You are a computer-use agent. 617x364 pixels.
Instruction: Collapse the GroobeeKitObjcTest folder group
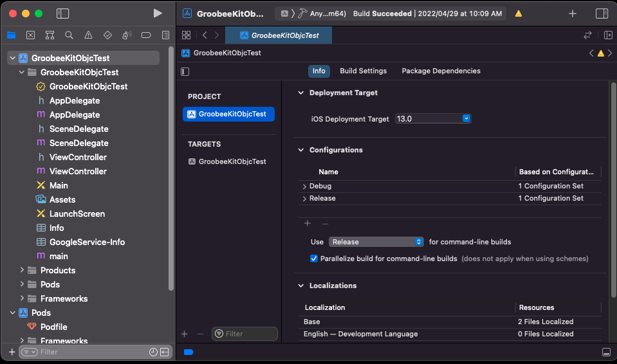tap(22, 73)
